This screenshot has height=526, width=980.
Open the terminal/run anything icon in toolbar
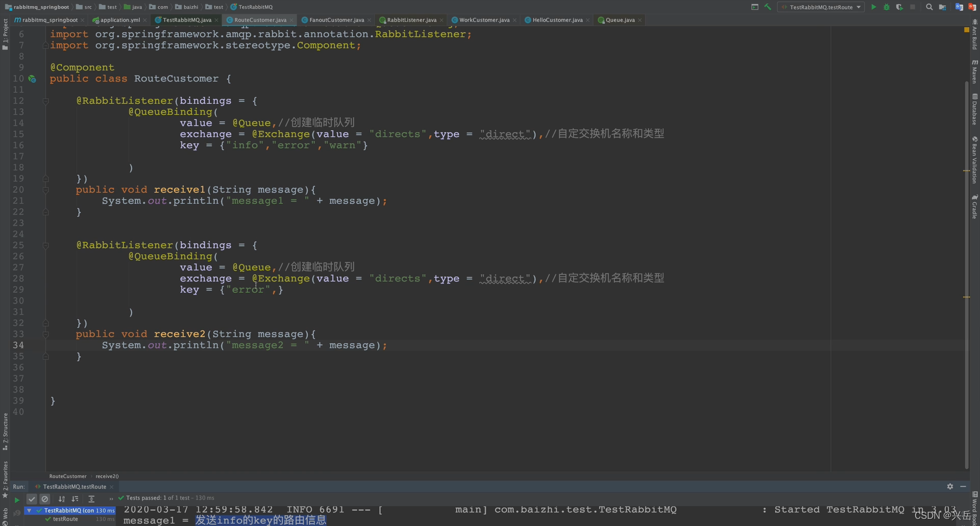point(754,7)
